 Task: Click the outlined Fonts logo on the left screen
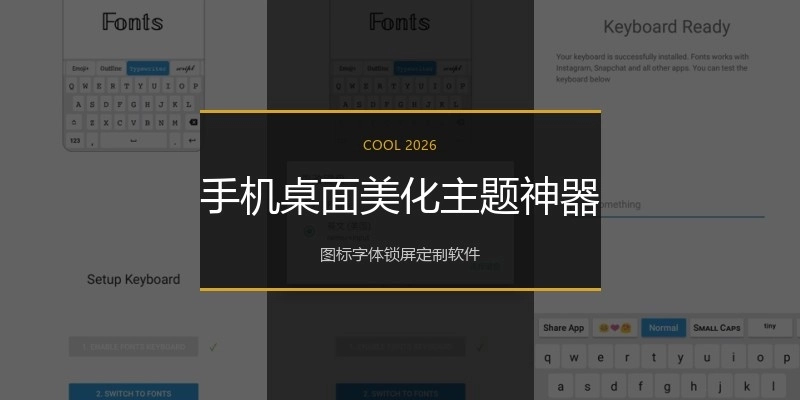click(133, 22)
